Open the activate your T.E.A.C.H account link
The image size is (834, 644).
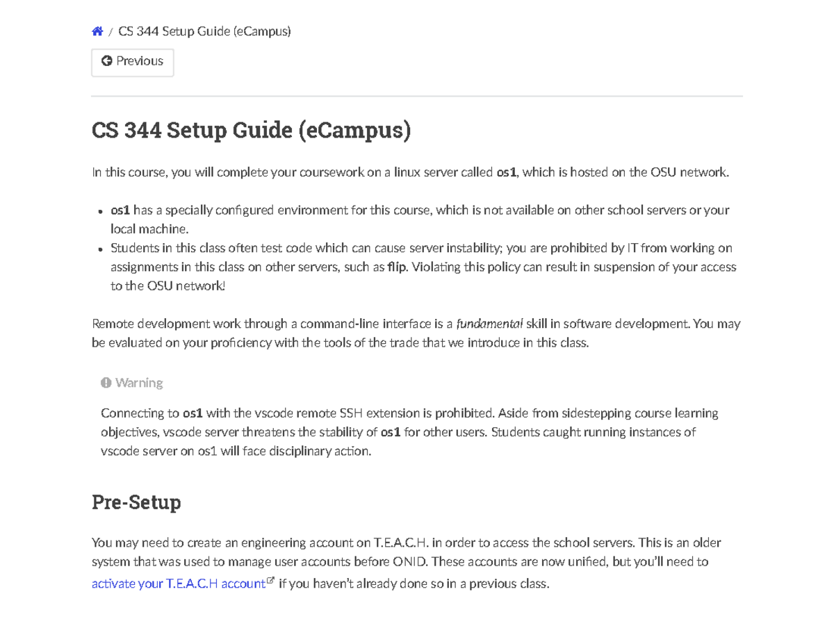[176, 584]
